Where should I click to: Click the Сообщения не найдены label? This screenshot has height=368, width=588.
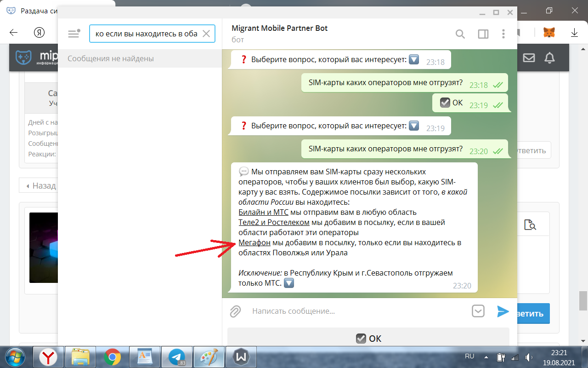tap(111, 58)
